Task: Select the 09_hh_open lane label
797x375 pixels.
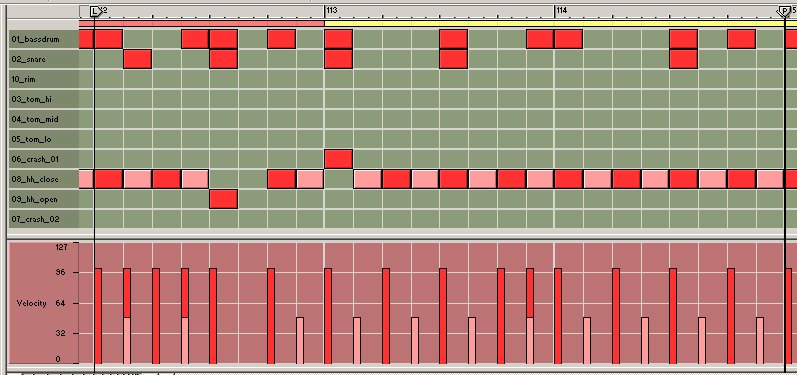Action: pos(34,199)
